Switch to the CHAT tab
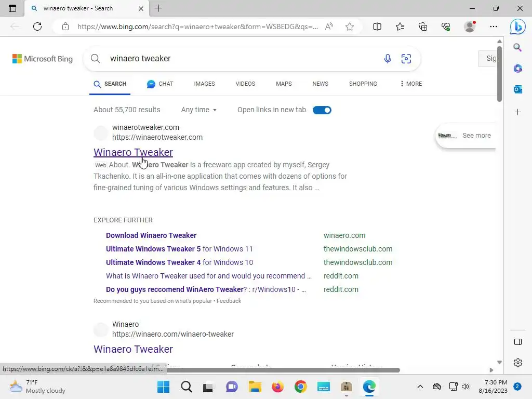532x399 pixels. [x=160, y=84]
